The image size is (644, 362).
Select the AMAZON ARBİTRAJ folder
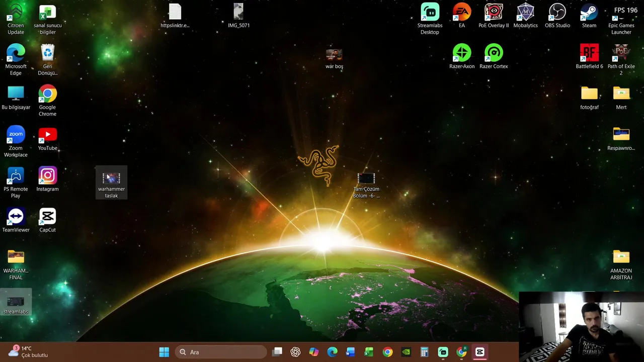621,264
